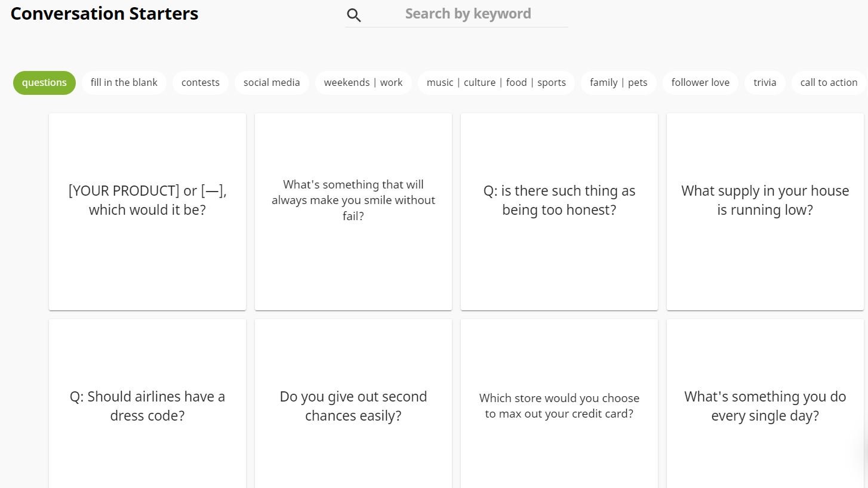Image resolution: width=868 pixels, height=488 pixels.
Task: Open the being too honest question card
Action: (559, 212)
